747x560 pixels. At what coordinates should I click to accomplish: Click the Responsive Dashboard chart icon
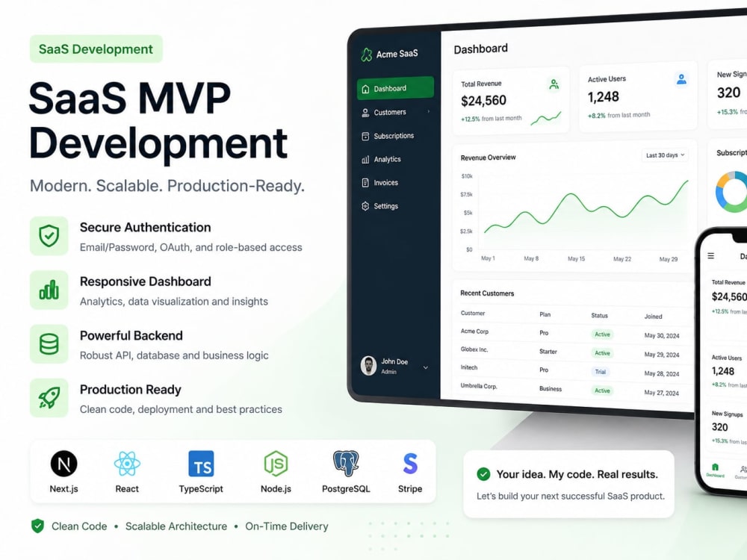(49, 290)
